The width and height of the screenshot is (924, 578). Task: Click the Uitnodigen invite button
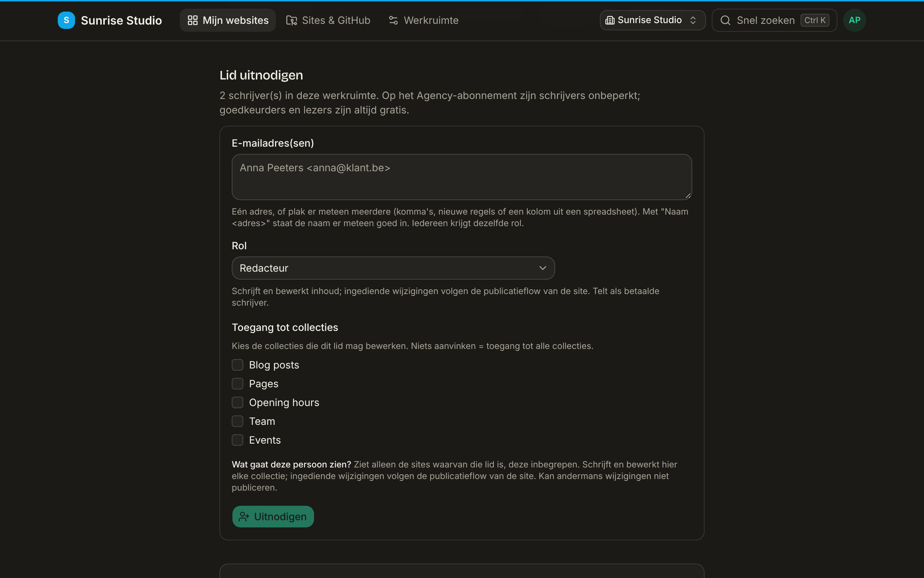click(x=273, y=517)
